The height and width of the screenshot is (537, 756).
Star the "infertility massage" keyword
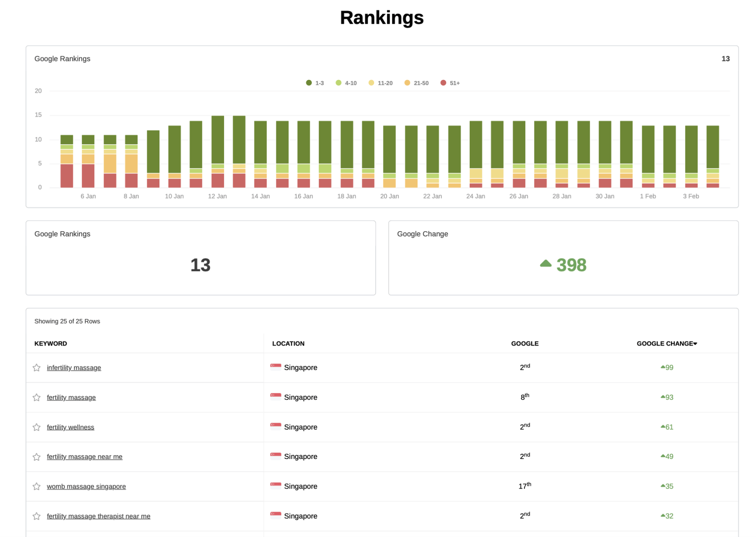[36, 367]
